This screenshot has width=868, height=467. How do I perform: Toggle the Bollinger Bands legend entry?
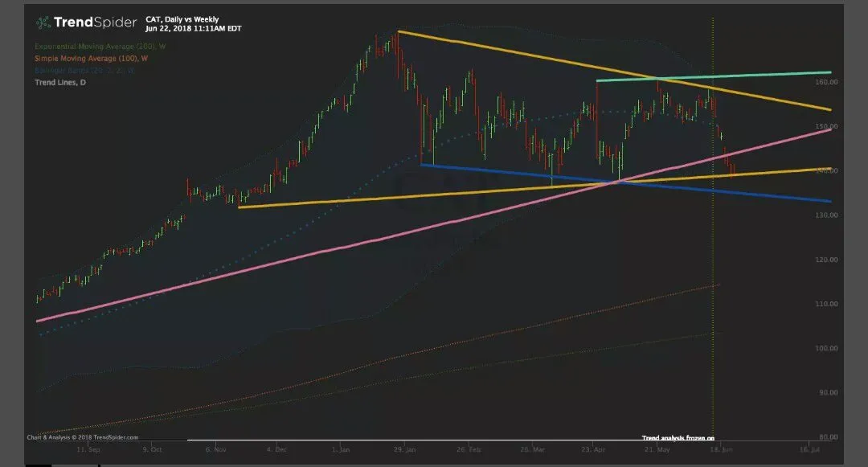pos(84,70)
